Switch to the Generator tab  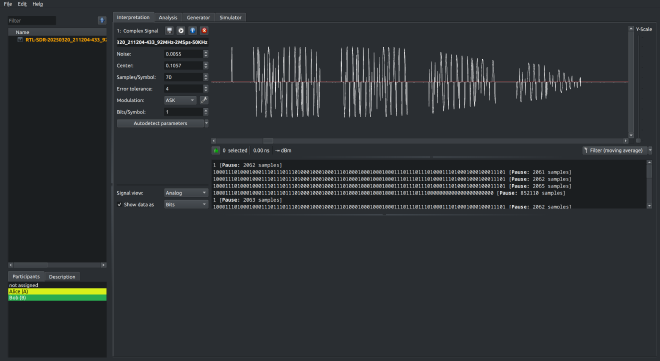pos(198,18)
